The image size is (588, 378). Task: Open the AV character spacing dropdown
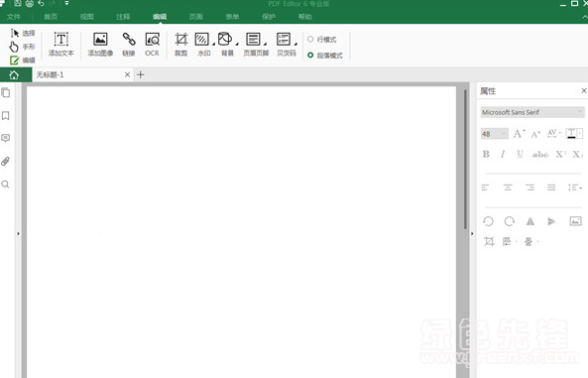point(554,133)
